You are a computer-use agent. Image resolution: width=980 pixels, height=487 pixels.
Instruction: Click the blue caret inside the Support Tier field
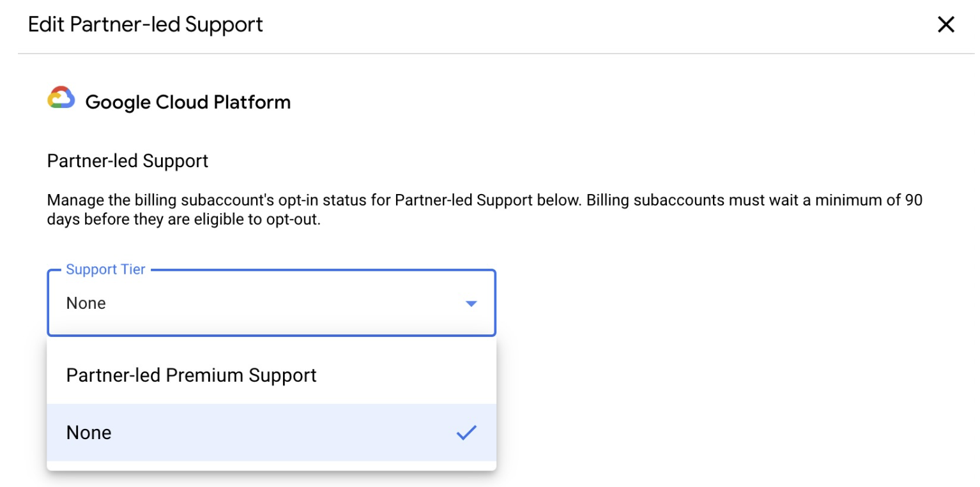(471, 303)
